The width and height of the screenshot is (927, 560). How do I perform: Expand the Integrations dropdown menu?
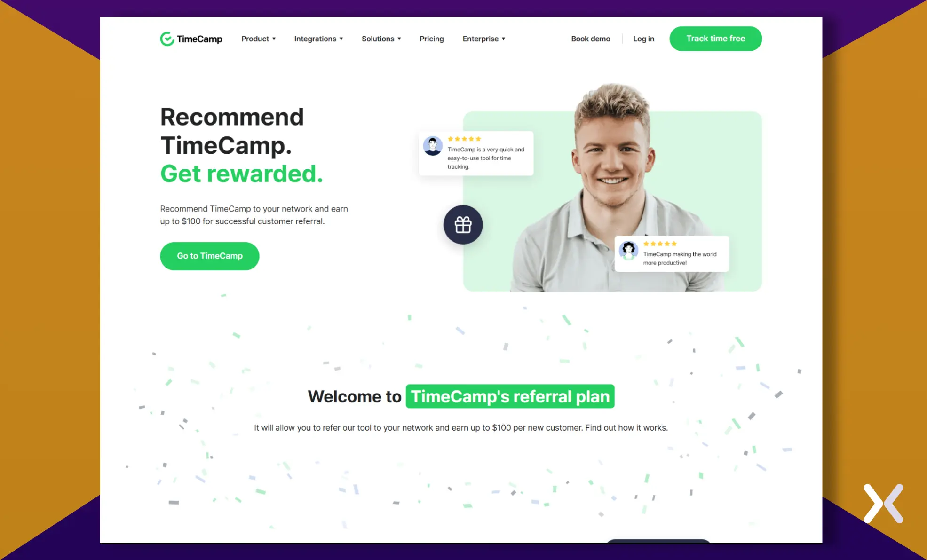[319, 39]
